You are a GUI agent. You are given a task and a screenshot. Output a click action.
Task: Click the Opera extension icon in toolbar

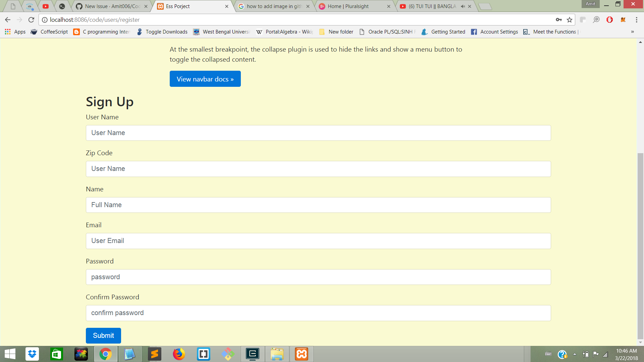(609, 20)
